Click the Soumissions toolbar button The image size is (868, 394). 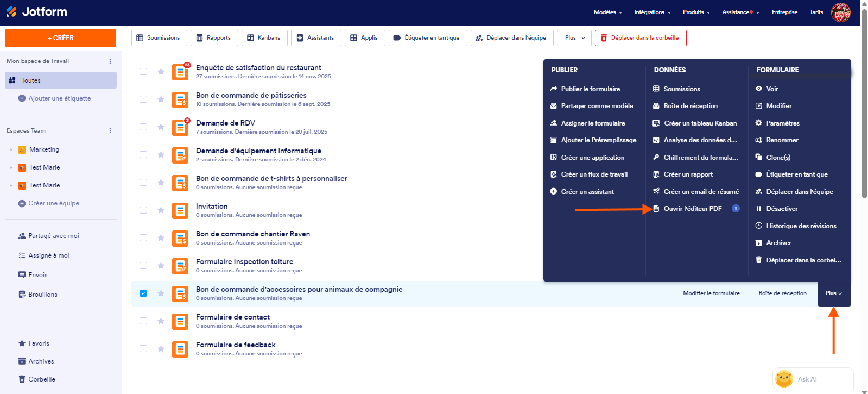(x=159, y=38)
